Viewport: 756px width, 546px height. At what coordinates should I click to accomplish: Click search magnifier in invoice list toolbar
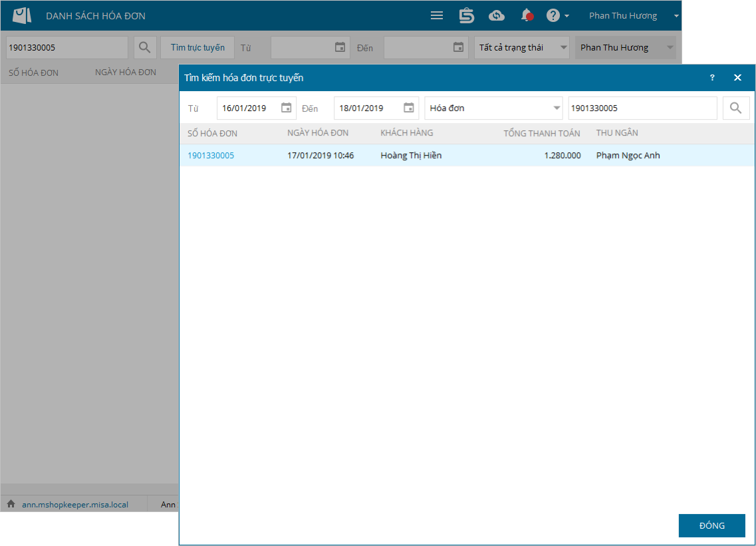pyautogui.click(x=145, y=47)
